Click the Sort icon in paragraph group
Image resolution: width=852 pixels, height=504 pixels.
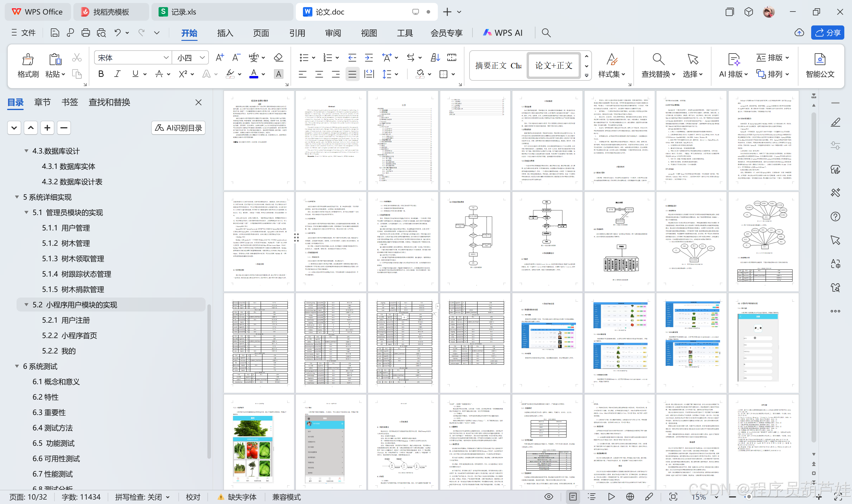pos(435,57)
